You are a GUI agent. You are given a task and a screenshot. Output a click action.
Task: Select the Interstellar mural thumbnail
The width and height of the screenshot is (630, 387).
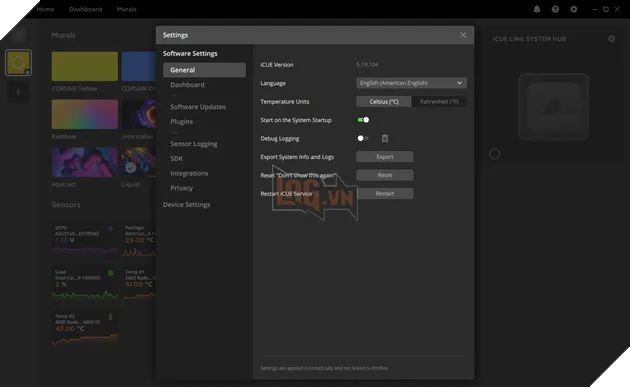point(139,114)
